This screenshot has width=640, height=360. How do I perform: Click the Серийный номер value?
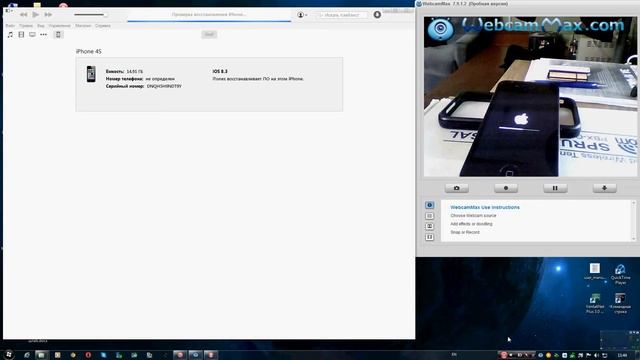[164, 87]
